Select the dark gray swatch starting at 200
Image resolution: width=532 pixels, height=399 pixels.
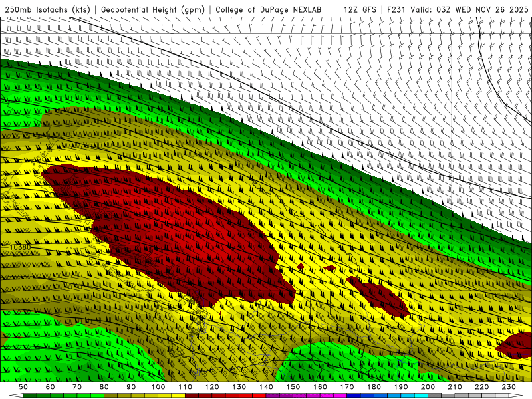[x=435, y=396]
